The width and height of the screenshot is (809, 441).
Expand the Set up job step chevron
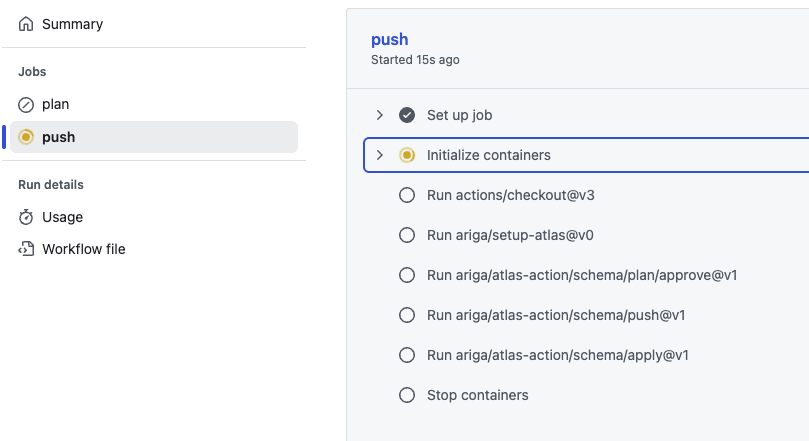coord(380,115)
